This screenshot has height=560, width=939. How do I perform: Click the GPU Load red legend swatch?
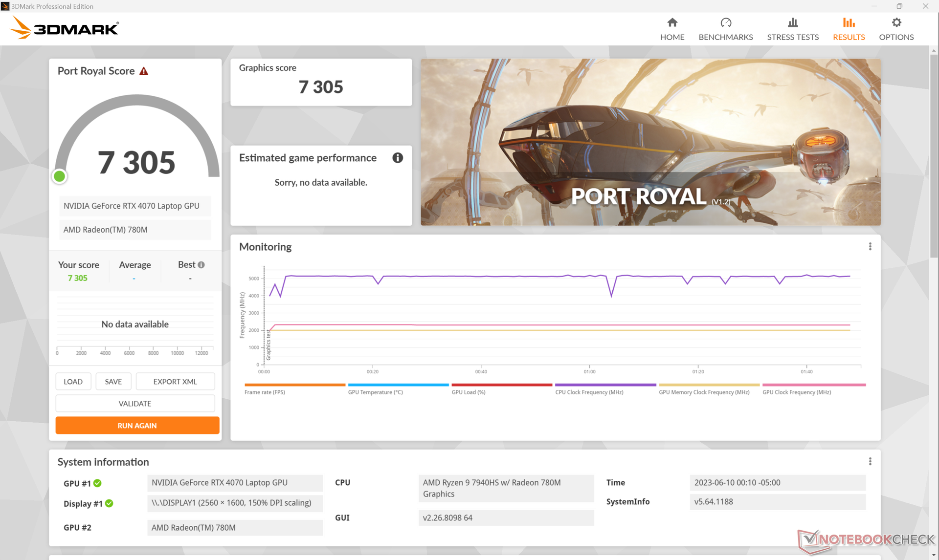[x=501, y=385]
